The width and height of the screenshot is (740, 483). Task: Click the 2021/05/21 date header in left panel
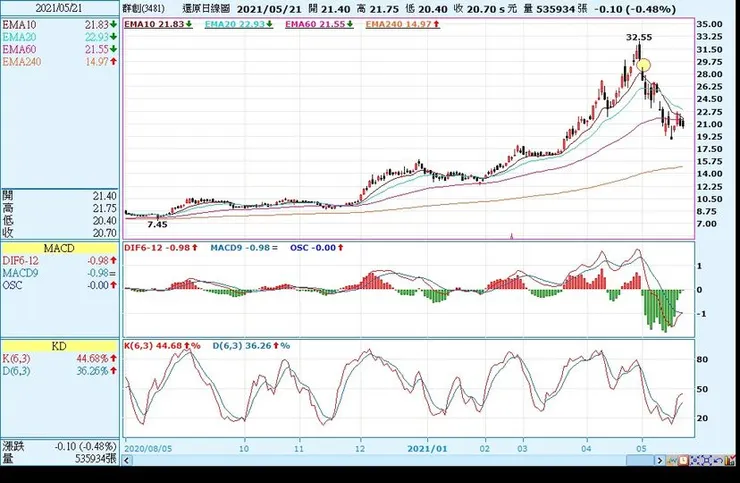[59, 8]
